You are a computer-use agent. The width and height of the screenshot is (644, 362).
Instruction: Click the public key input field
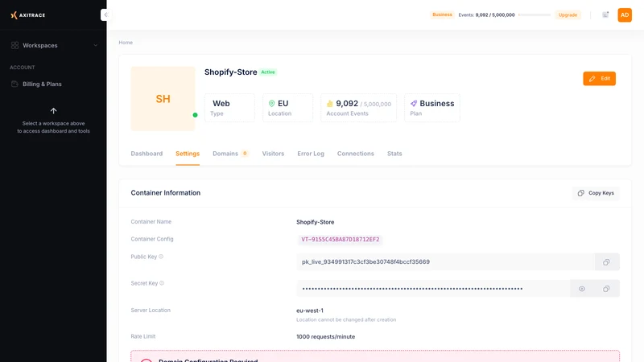446,262
